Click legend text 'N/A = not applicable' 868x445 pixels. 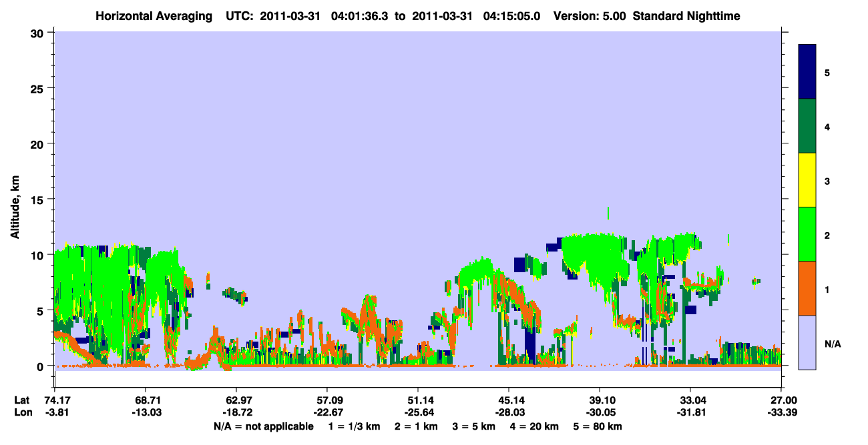point(263,426)
